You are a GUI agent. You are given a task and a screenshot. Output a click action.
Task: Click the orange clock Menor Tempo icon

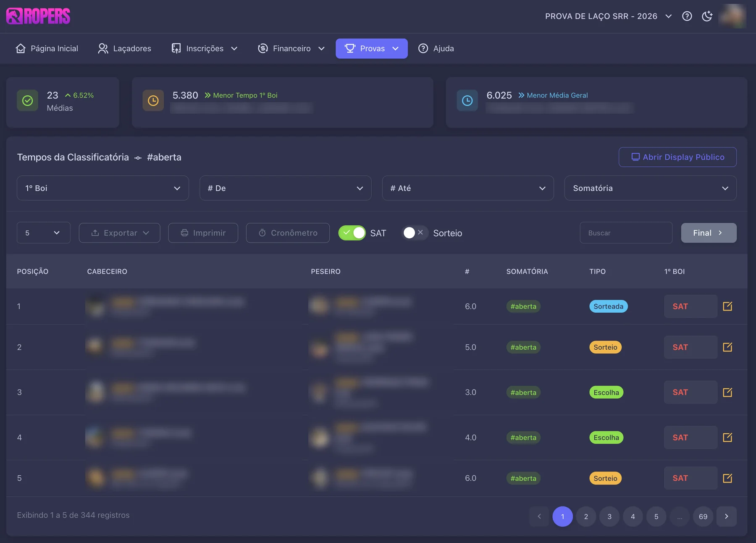pos(153,100)
